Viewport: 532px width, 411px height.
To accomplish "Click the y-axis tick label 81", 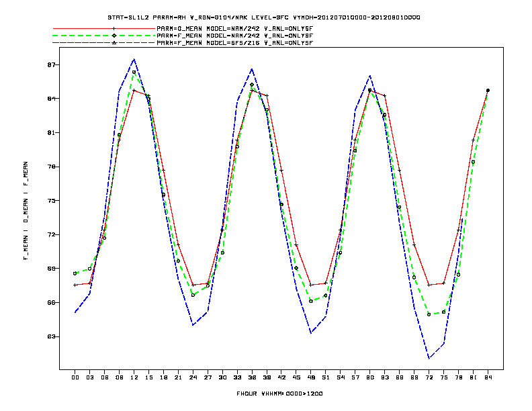I will coord(51,132).
